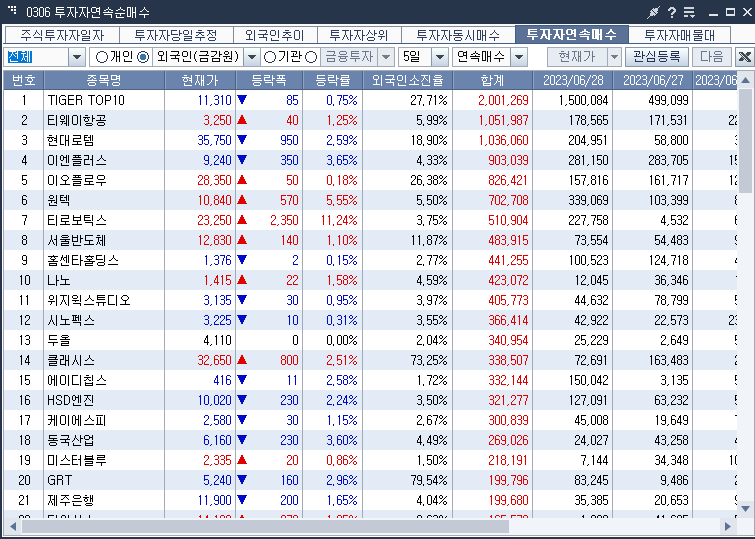Sort by 종목명 column header
Viewport: 755px width, 539px height.
104,80
